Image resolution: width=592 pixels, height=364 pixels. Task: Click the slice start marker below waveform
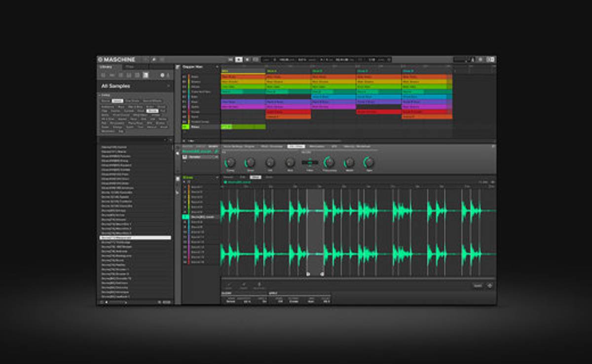pyautogui.click(x=308, y=274)
